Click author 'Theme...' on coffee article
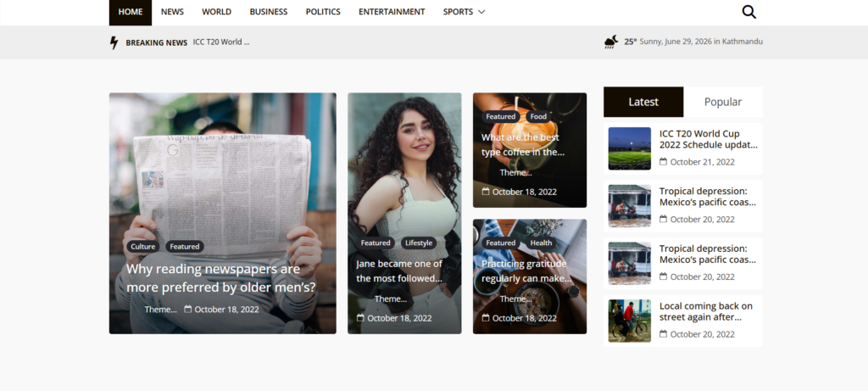Viewport: 868px width, 391px height. pyautogui.click(x=515, y=173)
